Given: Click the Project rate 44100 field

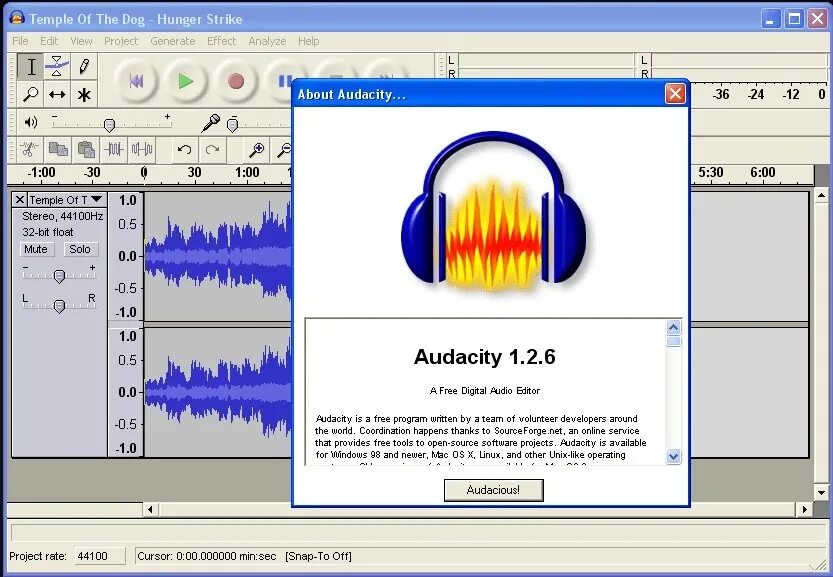Looking at the screenshot, I should click(x=100, y=556).
